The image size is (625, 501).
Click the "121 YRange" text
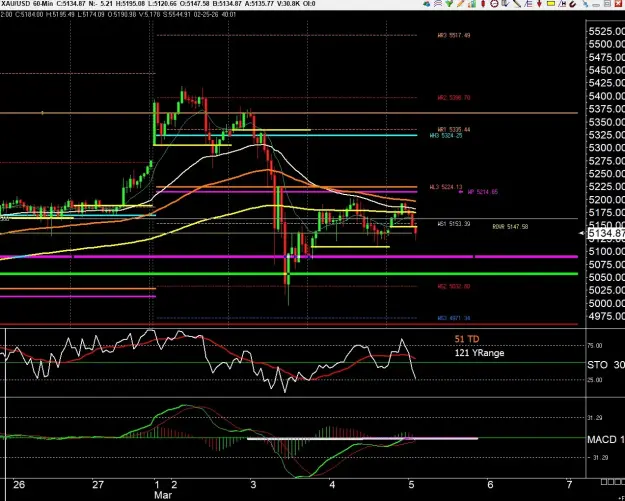pos(479,353)
